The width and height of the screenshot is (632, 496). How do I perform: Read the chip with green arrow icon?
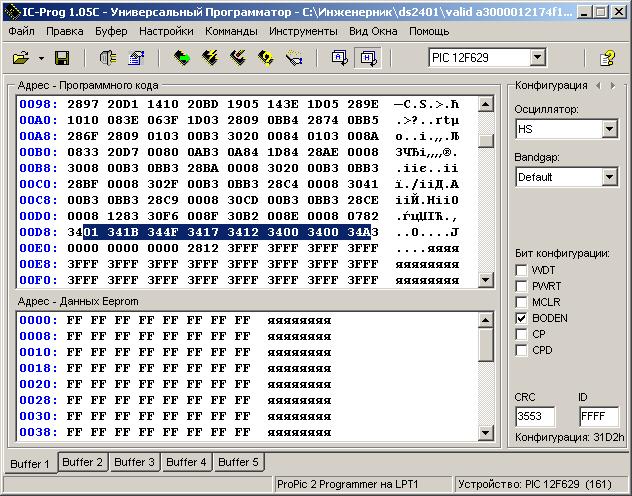click(182, 58)
